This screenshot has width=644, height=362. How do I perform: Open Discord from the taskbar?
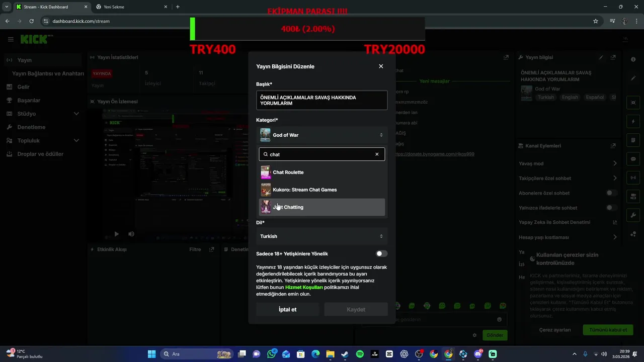[478, 354]
